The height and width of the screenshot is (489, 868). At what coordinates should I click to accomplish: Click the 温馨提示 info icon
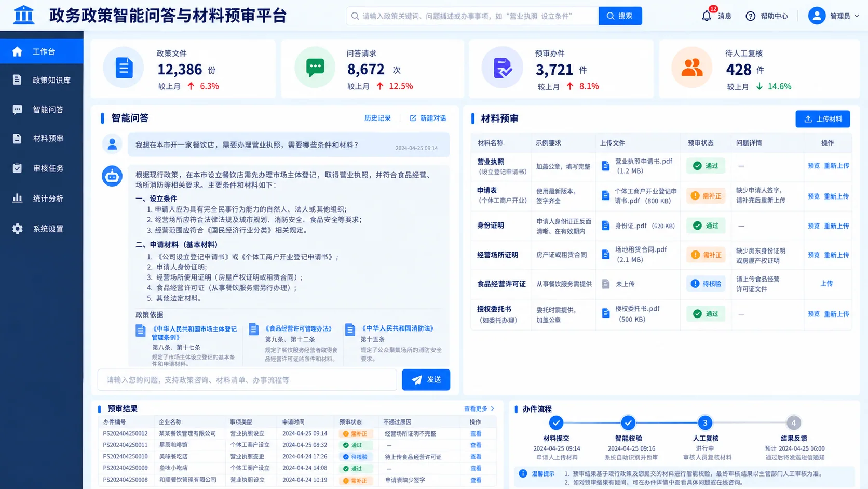[x=523, y=473]
